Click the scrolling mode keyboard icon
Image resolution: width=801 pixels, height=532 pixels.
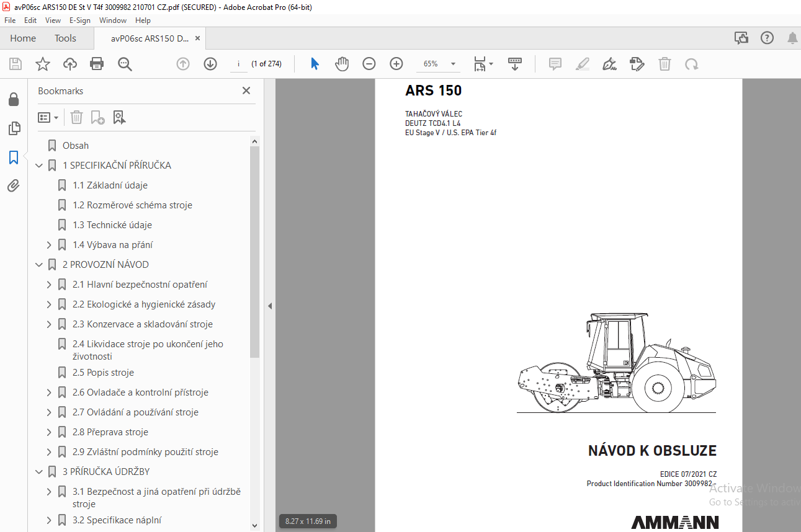515,64
